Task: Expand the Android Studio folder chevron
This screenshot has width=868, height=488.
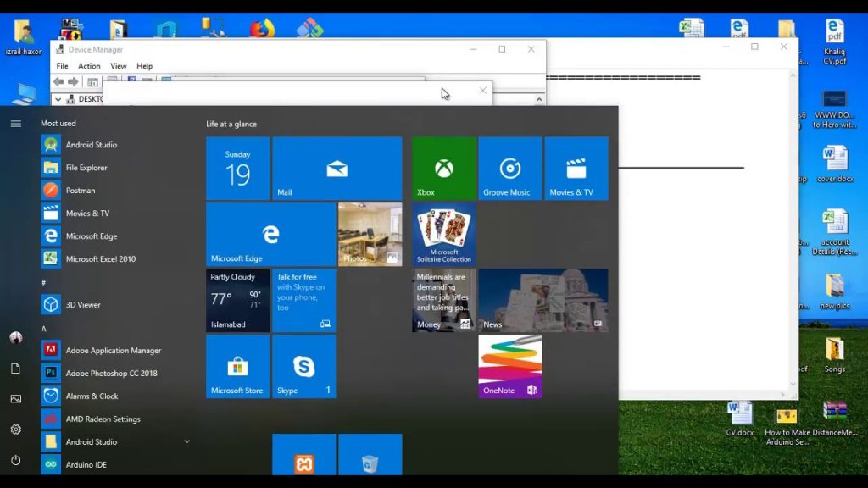Action: tap(186, 441)
